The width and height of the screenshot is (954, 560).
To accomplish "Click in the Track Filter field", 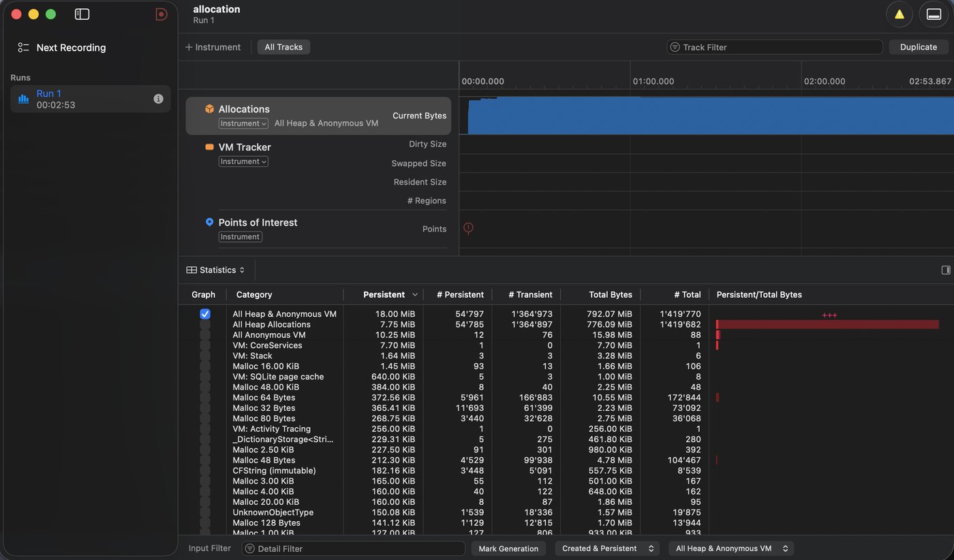I will coord(775,47).
